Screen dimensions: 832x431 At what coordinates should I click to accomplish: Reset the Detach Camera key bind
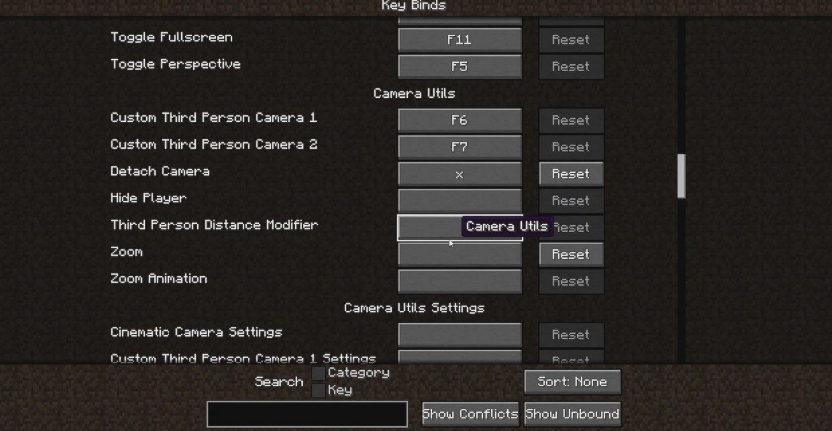point(571,174)
